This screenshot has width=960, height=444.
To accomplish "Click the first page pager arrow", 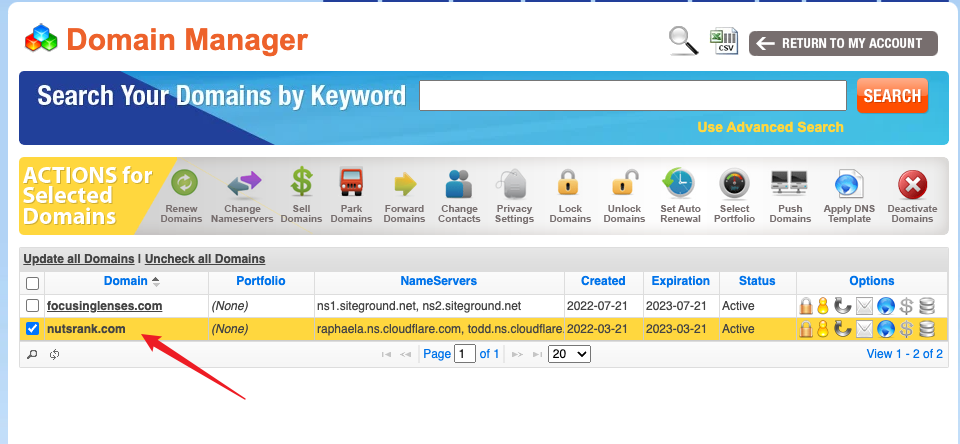I will point(386,354).
